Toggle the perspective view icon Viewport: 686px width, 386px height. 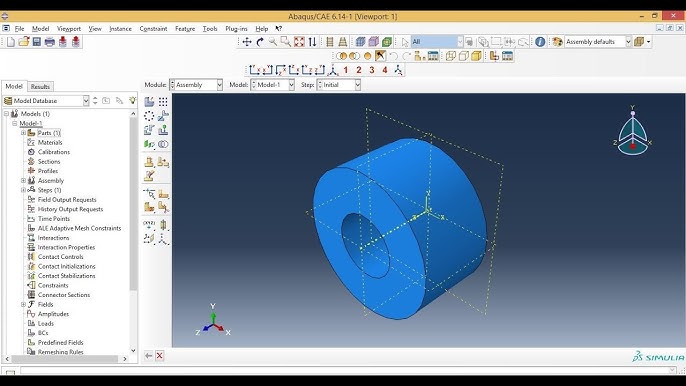point(343,42)
